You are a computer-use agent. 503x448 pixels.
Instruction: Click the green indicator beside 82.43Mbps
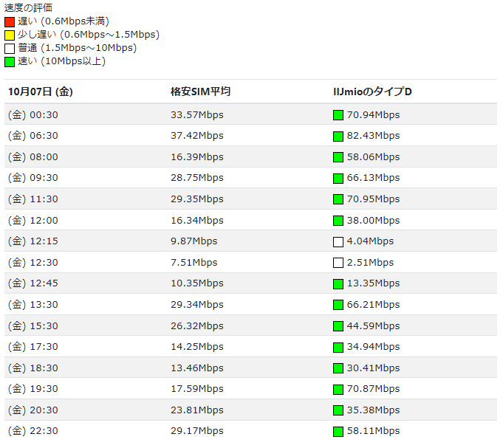[x=338, y=136]
